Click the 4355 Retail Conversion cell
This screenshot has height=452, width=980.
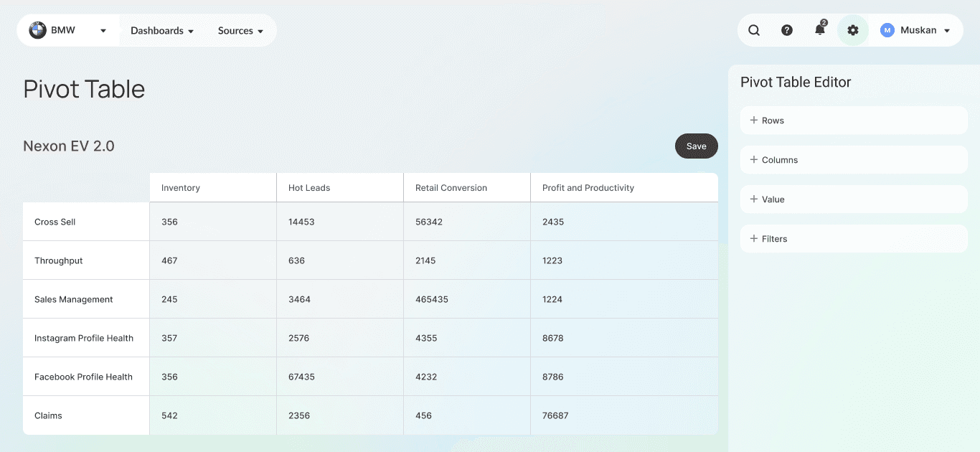click(467, 338)
